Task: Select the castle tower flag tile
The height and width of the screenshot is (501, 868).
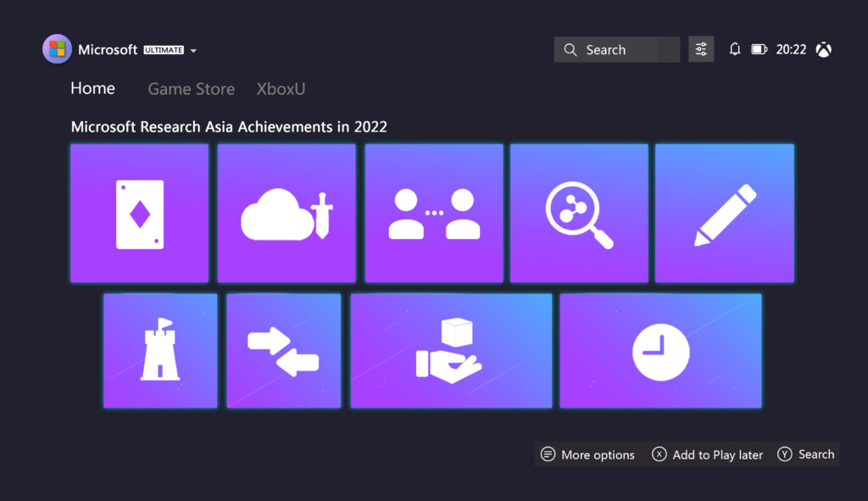Action: [160, 351]
